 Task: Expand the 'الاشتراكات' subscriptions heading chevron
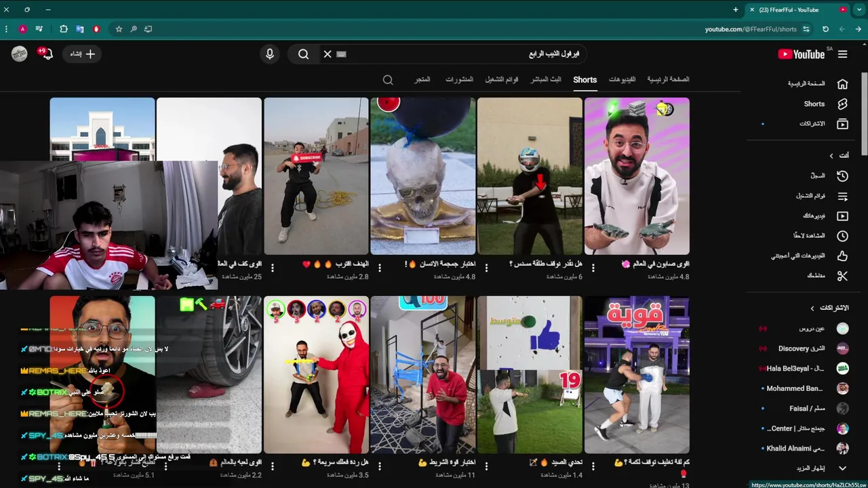click(x=812, y=308)
